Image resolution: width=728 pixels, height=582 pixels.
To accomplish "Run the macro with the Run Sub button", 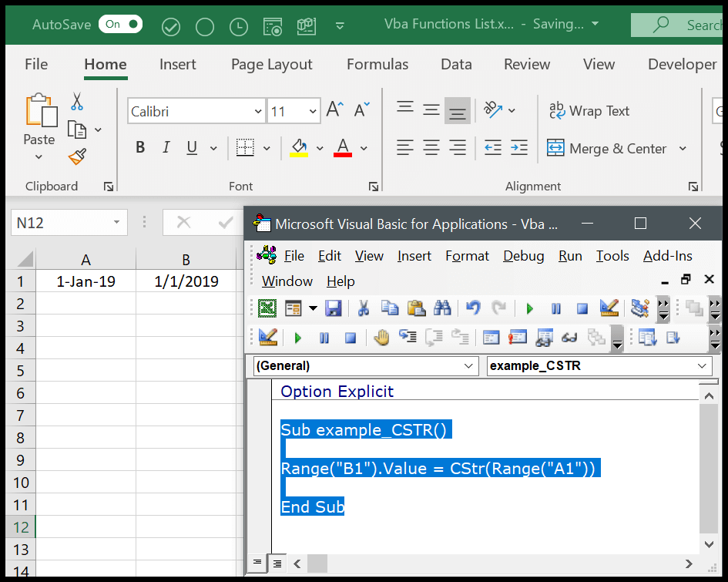I will 529,308.
